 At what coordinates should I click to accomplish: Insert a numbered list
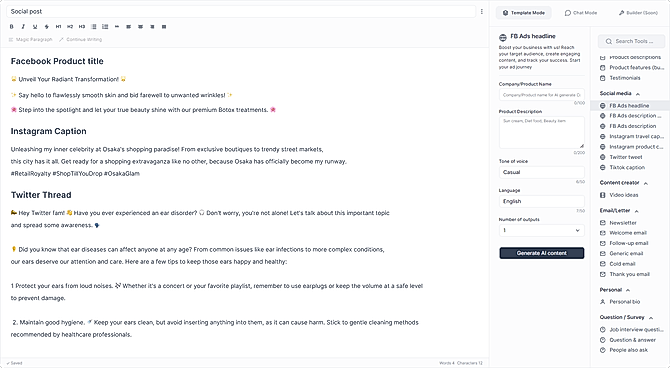click(x=105, y=26)
